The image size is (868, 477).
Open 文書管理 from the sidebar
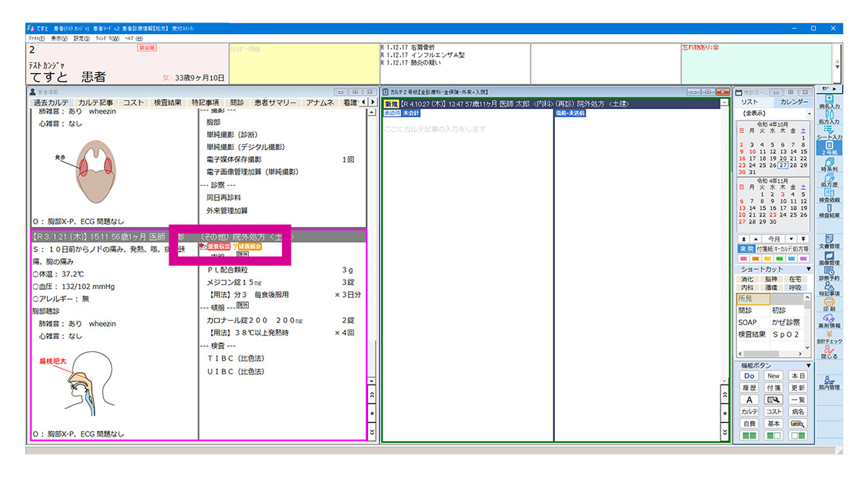pyautogui.click(x=829, y=241)
